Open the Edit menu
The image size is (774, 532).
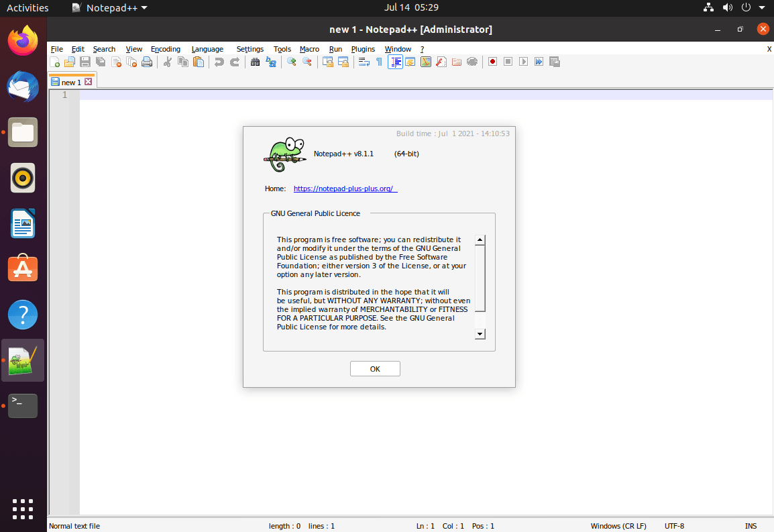pyautogui.click(x=78, y=49)
